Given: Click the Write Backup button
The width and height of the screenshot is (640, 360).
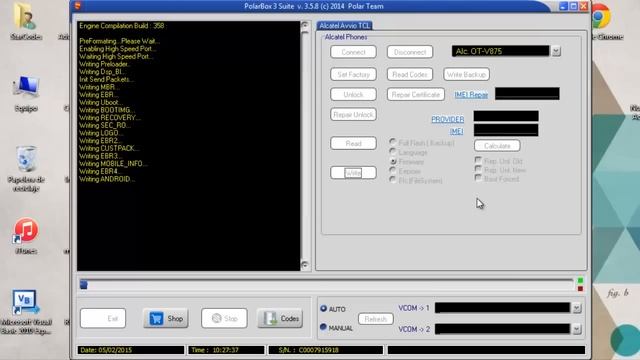Looking at the screenshot, I should (466, 74).
